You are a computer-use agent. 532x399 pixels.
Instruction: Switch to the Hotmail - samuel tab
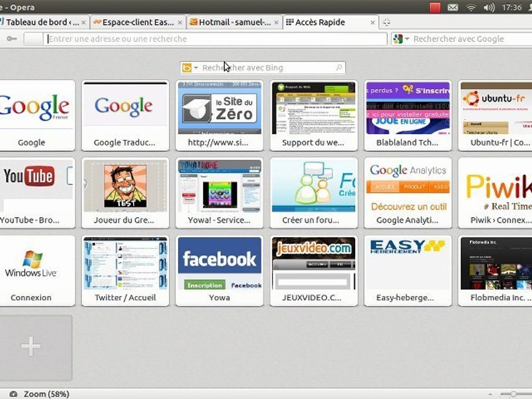pyautogui.click(x=234, y=22)
